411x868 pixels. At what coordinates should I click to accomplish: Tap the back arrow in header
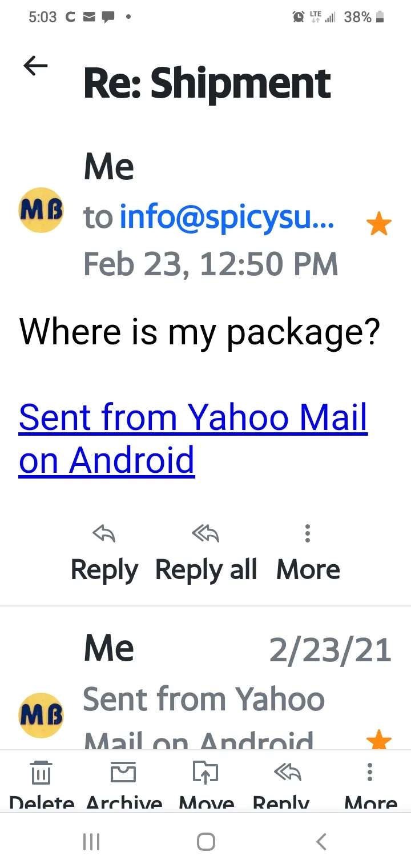[35, 66]
